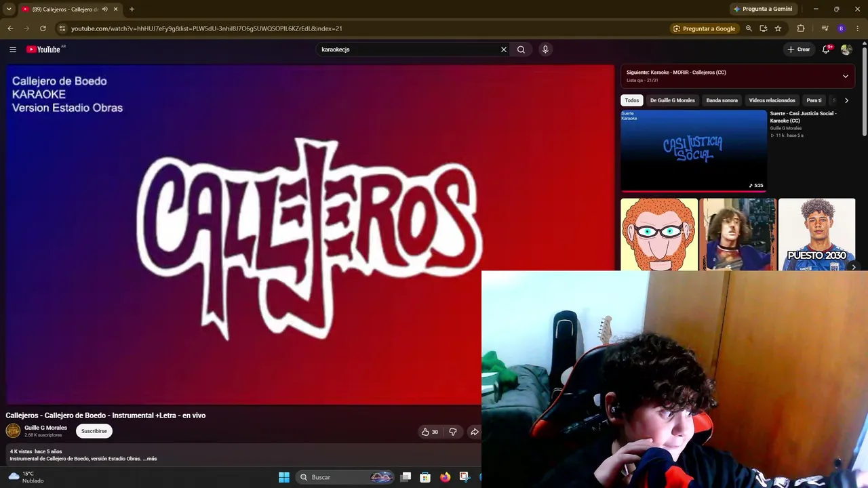
Task: Share the video using the arrow icon
Action: pyautogui.click(x=475, y=432)
